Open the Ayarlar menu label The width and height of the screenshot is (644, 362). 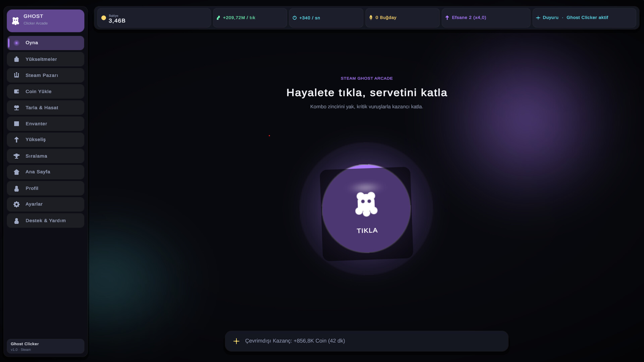pos(34,204)
